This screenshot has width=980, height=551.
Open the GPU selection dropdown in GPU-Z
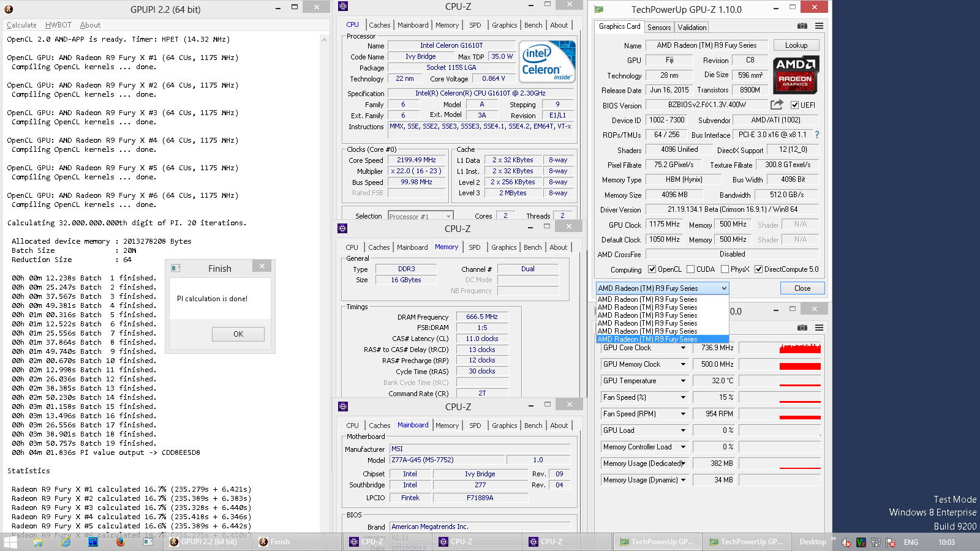(x=662, y=288)
